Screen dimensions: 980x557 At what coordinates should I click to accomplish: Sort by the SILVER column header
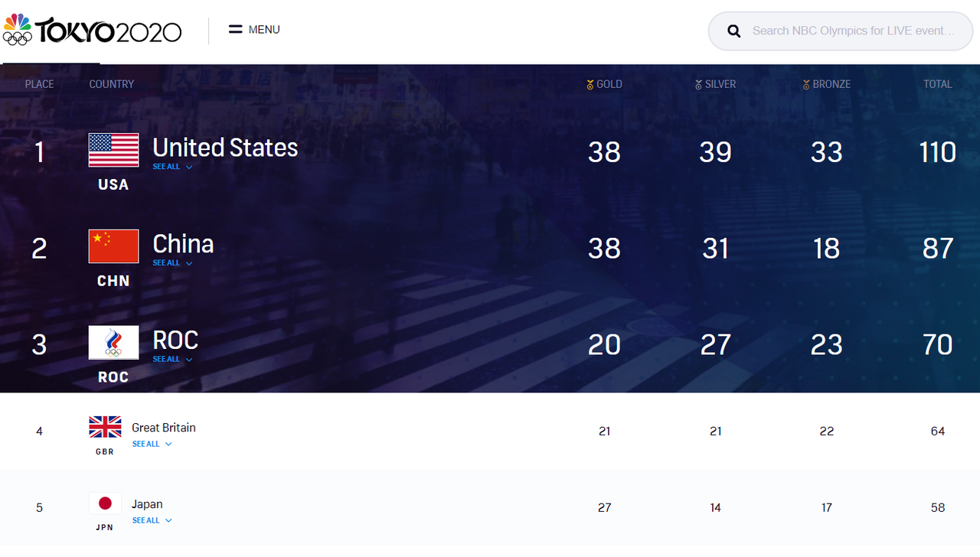pos(715,84)
